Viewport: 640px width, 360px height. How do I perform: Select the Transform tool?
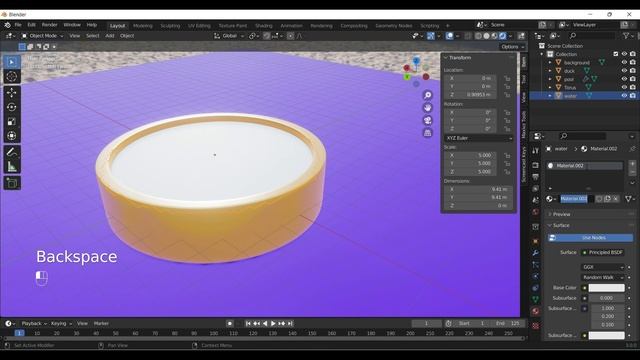pyautogui.click(x=12, y=136)
